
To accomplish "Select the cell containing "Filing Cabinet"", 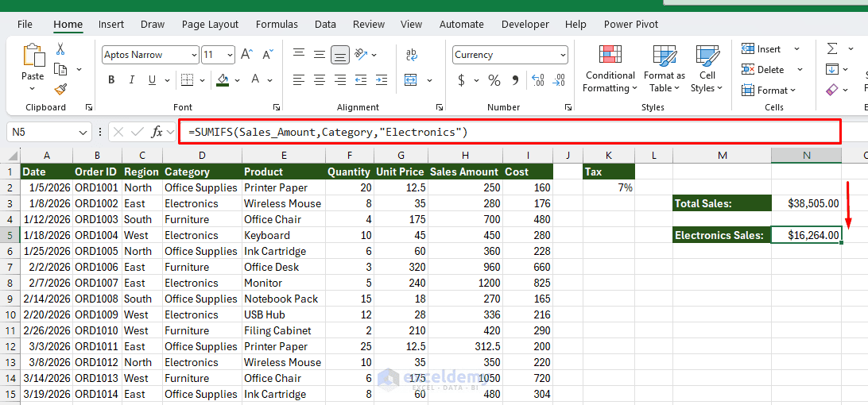I will point(284,330).
